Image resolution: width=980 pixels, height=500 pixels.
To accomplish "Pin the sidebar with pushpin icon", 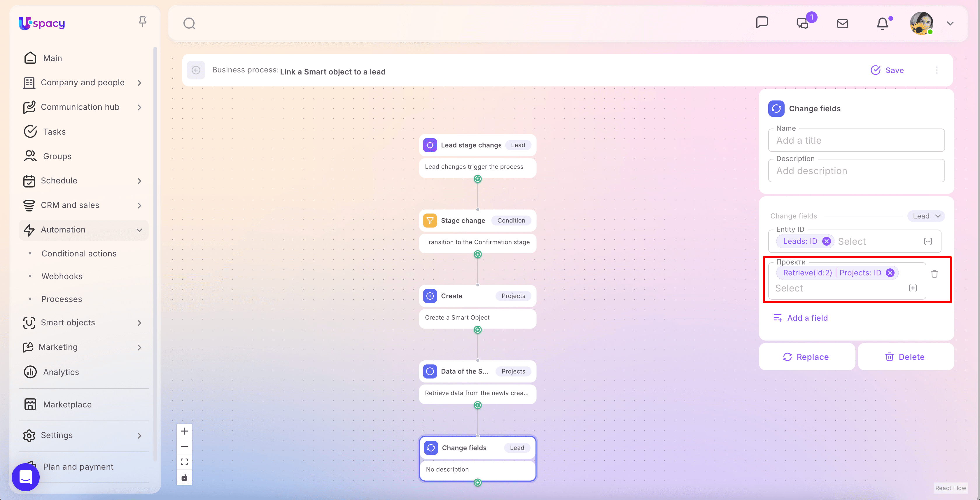I will click(142, 21).
